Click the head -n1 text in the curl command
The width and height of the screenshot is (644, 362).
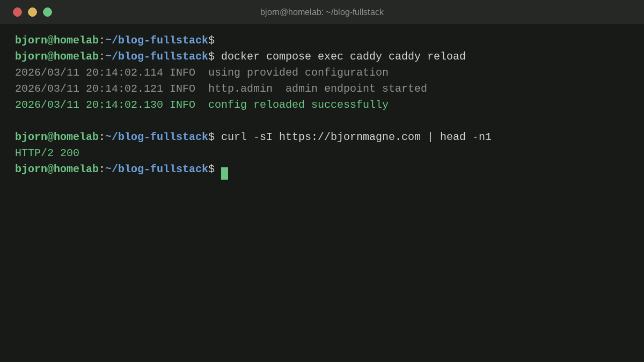pos(466,137)
